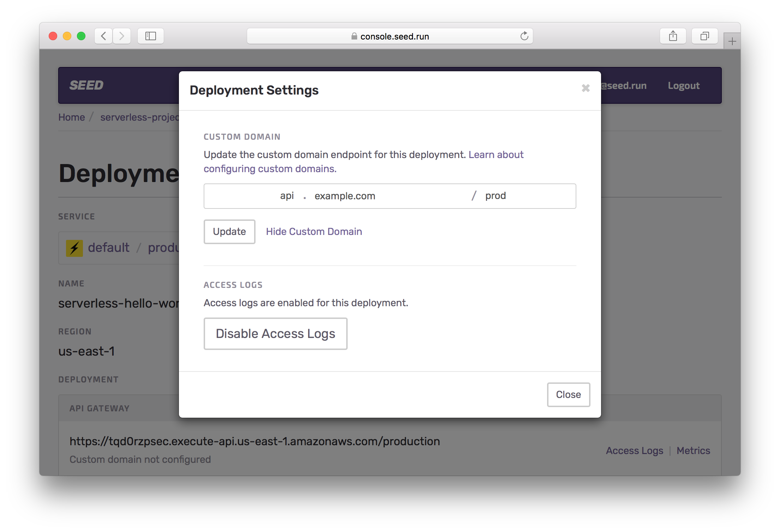Image resolution: width=780 pixels, height=532 pixels.
Task: Click the Close button in dialog
Action: point(568,394)
